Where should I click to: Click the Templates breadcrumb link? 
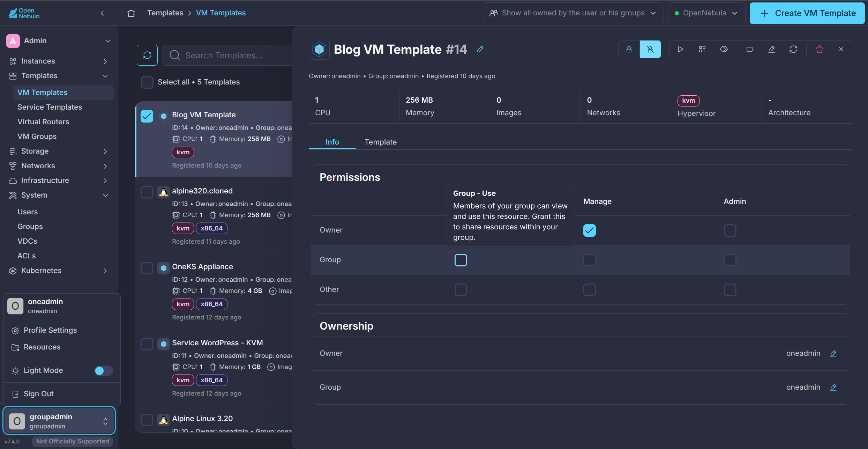[165, 13]
